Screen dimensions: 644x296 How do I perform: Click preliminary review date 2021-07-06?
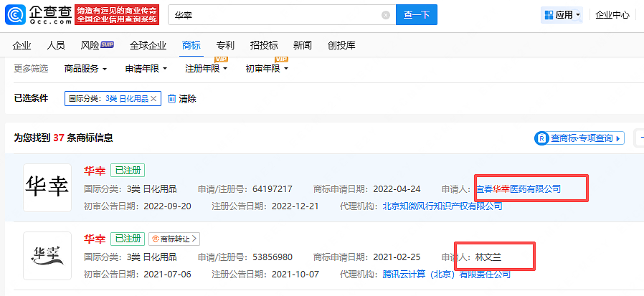point(168,274)
